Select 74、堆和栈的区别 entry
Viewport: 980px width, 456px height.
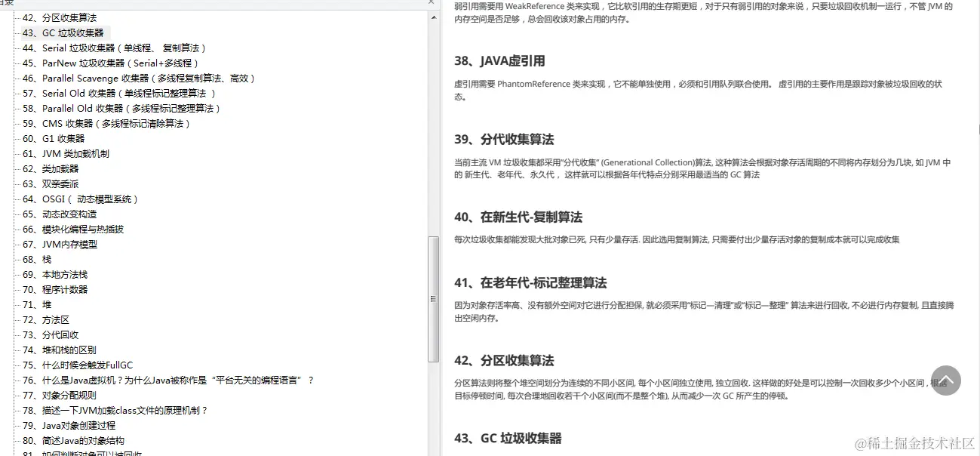point(72,350)
